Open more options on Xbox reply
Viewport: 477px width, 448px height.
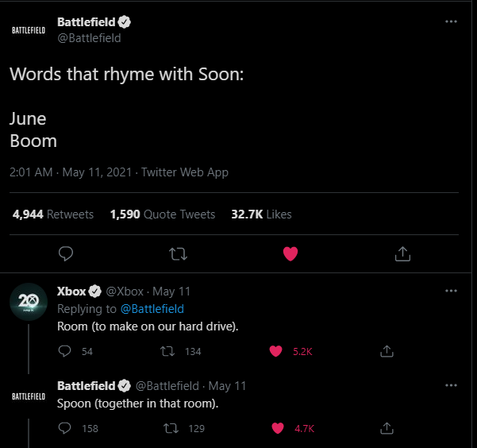(x=451, y=291)
